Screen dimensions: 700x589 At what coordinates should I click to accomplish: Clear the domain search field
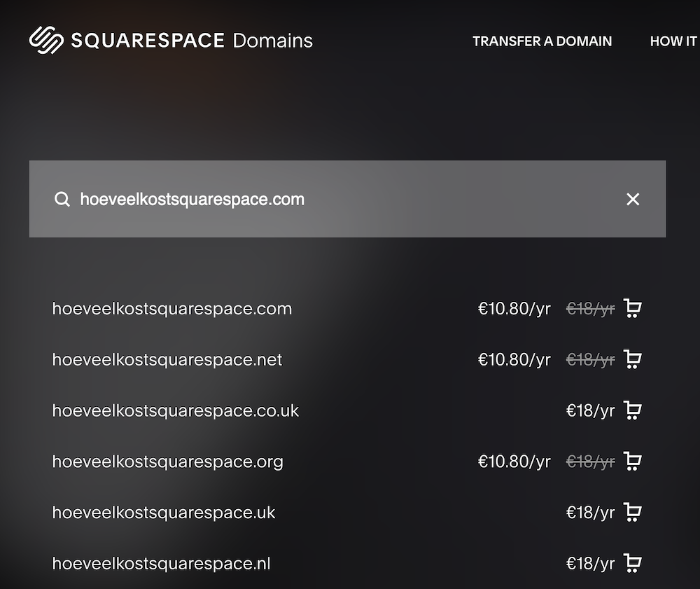633,200
